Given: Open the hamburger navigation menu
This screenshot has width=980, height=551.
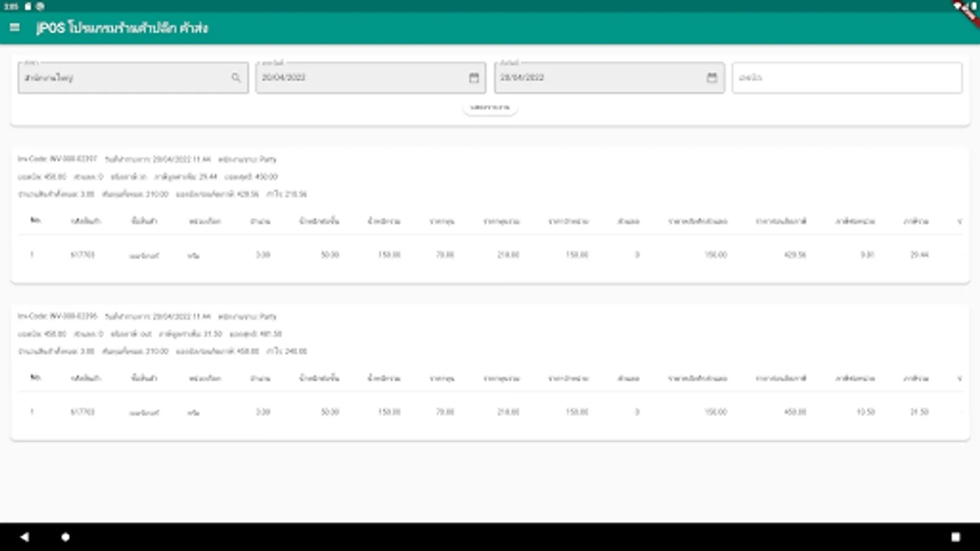Looking at the screenshot, I should [15, 28].
